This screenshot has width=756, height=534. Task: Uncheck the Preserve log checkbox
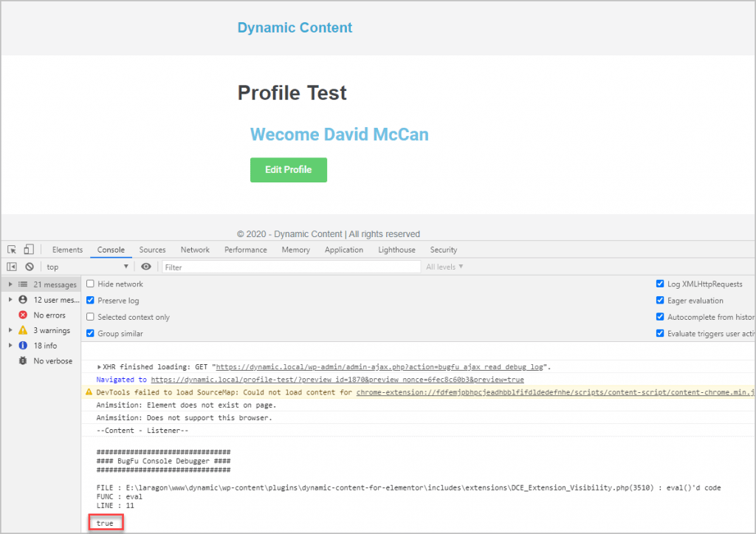coord(90,300)
